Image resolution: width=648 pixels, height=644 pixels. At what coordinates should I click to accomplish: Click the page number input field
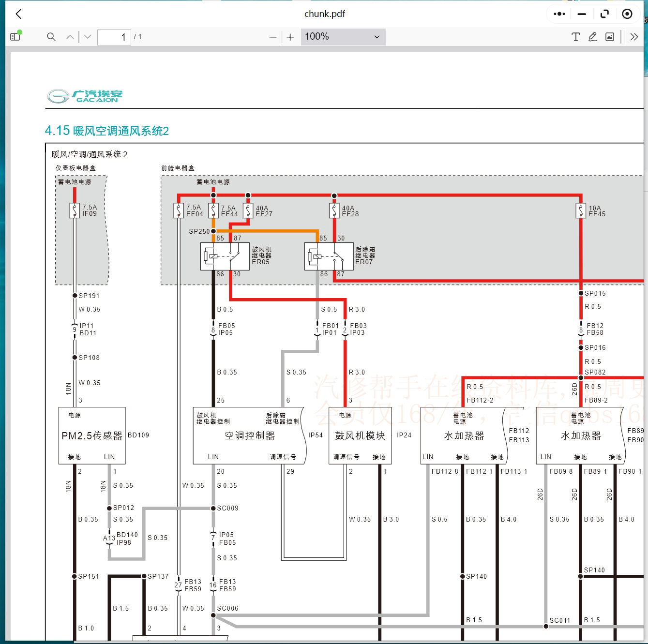click(x=114, y=37)
